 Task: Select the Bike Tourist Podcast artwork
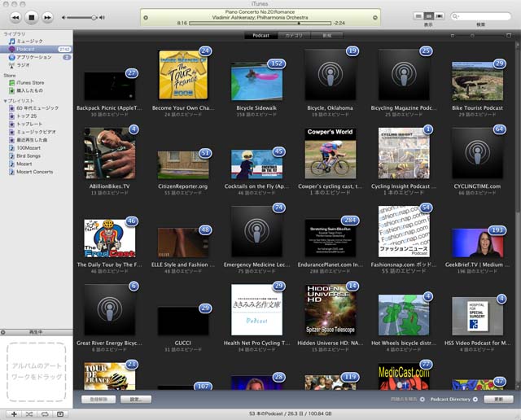point(477,81)
